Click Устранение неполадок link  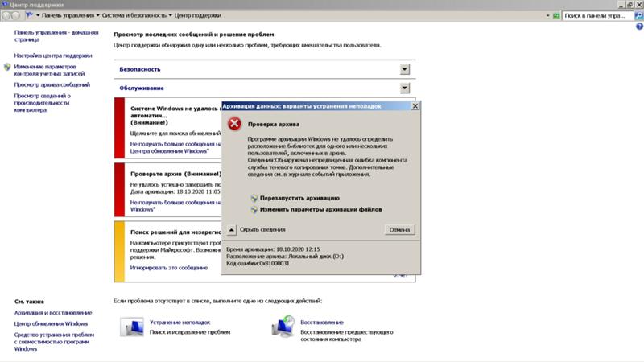tap(180, 323)
